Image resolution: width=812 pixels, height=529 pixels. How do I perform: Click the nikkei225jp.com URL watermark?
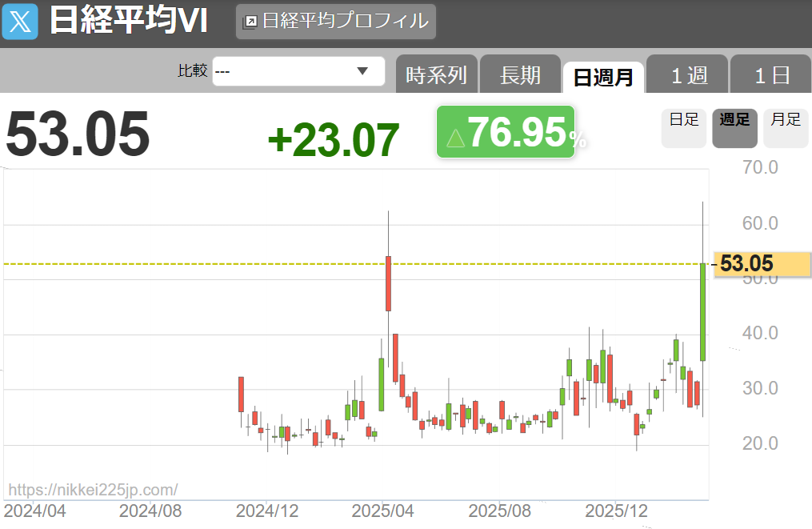coord(93,490)
